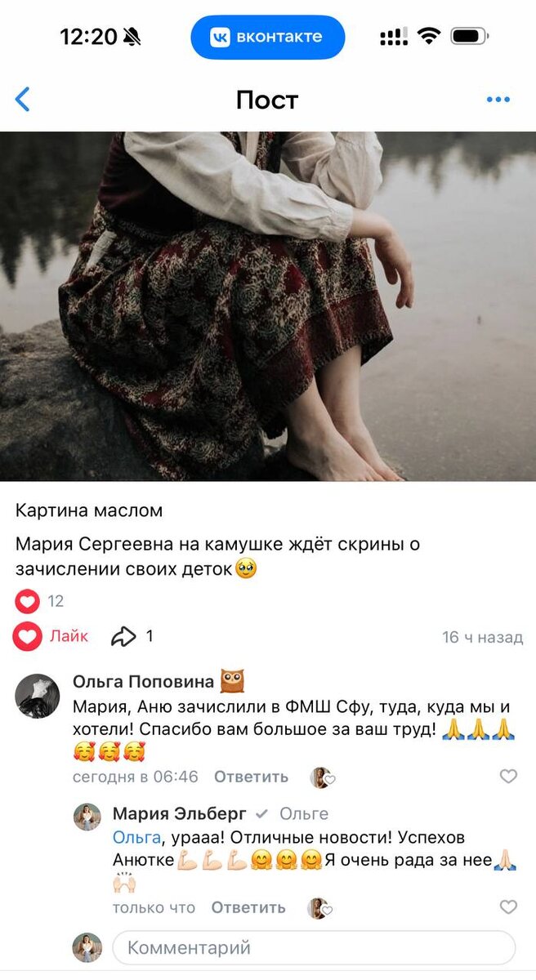View who liked Ольга's comment via small avatar

322,777
